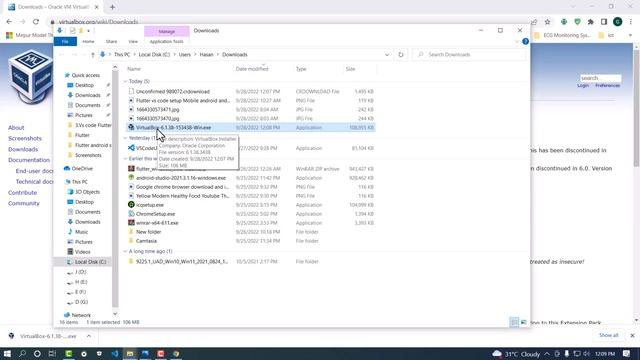Viewport: 640px width, 360px height.
Task: Open Downloads link on VirtualBox site
Action: tap(23, 149)
